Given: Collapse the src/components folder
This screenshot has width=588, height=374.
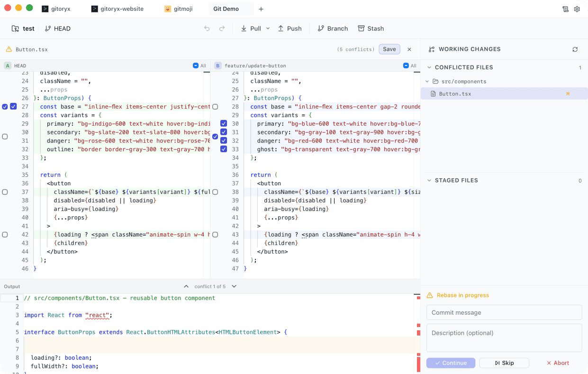Looking at the screenshot, I should pyautogui.click(x=427, y=82).
